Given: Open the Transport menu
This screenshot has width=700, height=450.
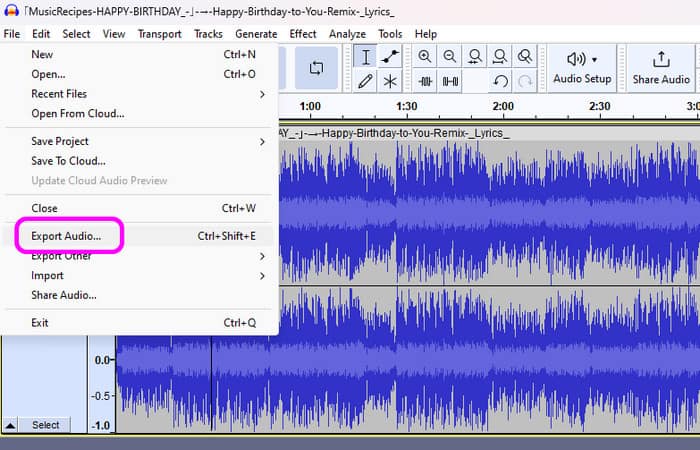Looking at the screenshot, I should pyautogui.click(x=159, y=34).
